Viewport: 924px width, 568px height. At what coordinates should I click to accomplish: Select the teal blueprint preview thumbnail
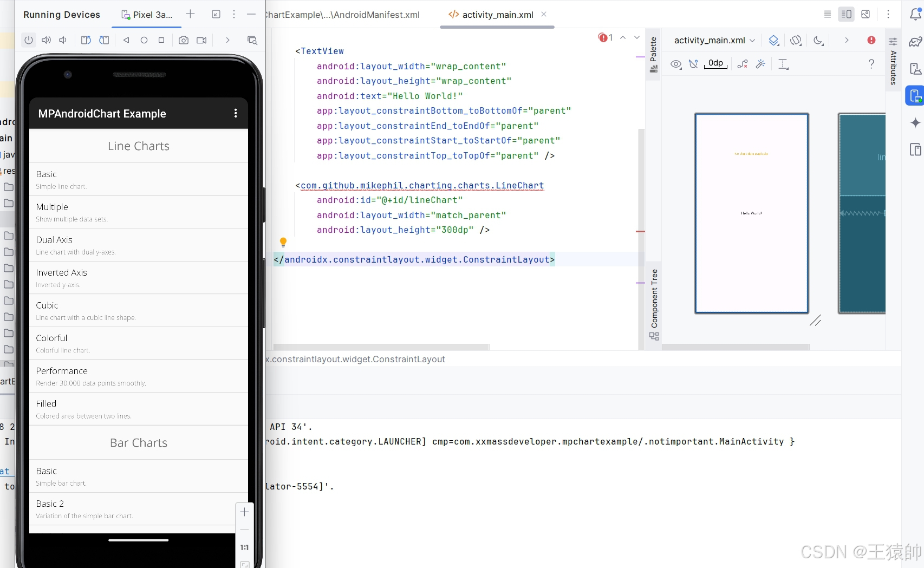[x=862, y=213]
